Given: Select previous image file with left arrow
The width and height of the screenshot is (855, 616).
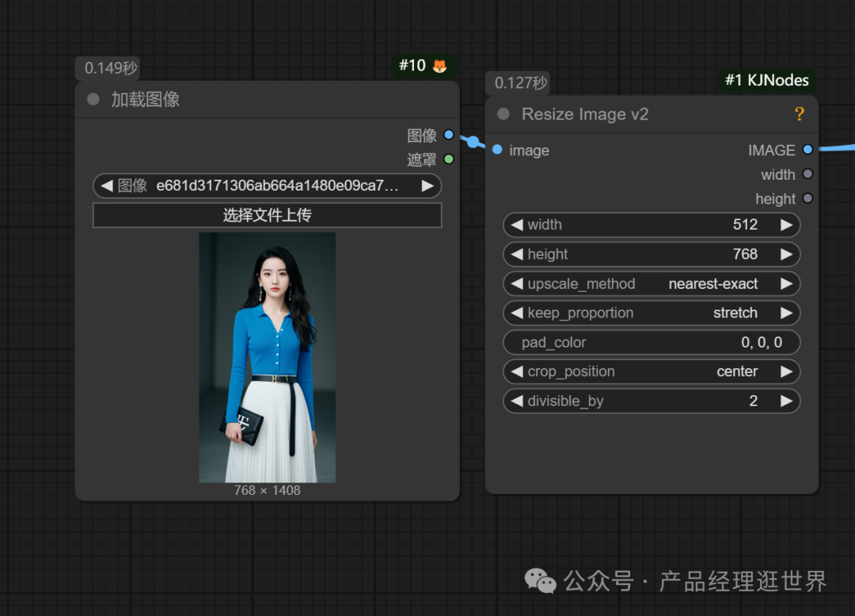Looking at the screenshot, I should 107,186.
